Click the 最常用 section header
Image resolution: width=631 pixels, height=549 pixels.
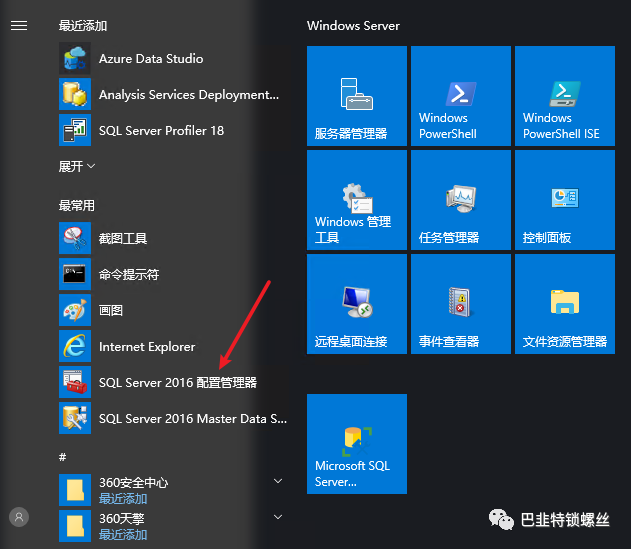tap(76, 206)
